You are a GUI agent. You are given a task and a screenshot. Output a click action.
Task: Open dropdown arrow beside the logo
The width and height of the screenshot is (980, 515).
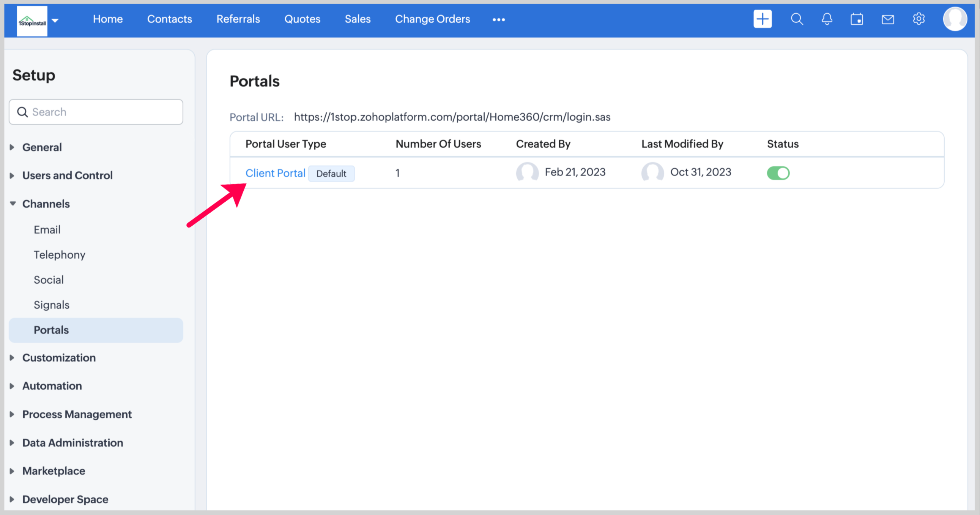55,21
